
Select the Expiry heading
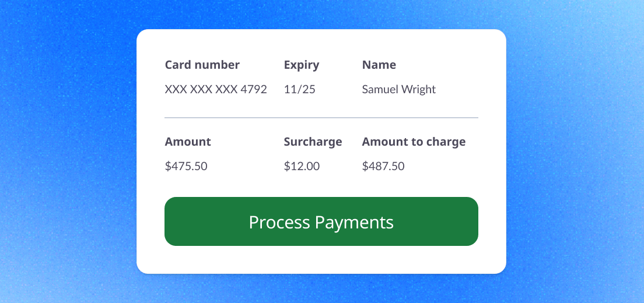coord(302,65)
